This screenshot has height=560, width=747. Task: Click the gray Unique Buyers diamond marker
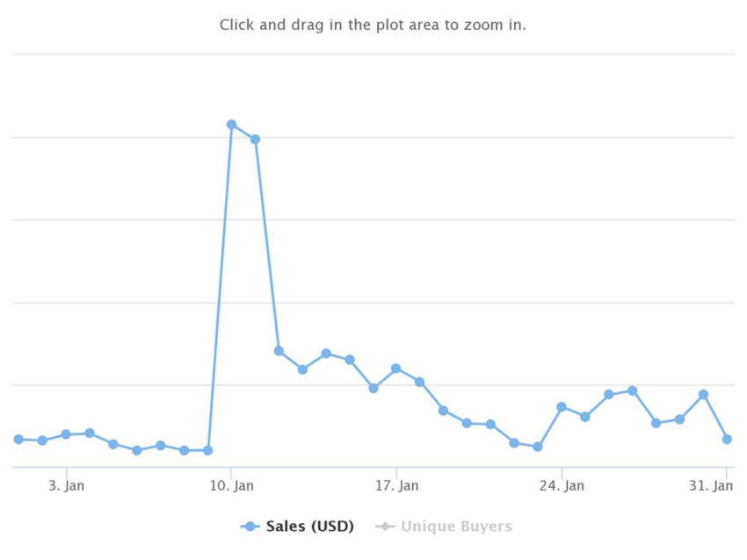tap(385, 527)
